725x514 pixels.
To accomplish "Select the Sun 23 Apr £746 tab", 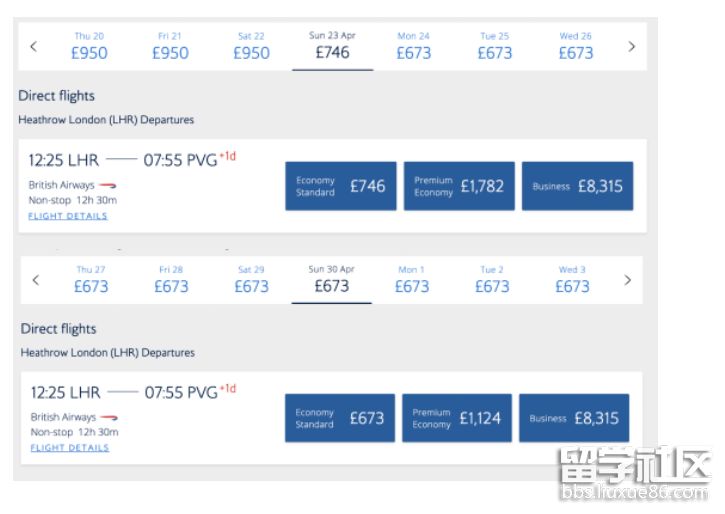I will (x=332, y=46).
